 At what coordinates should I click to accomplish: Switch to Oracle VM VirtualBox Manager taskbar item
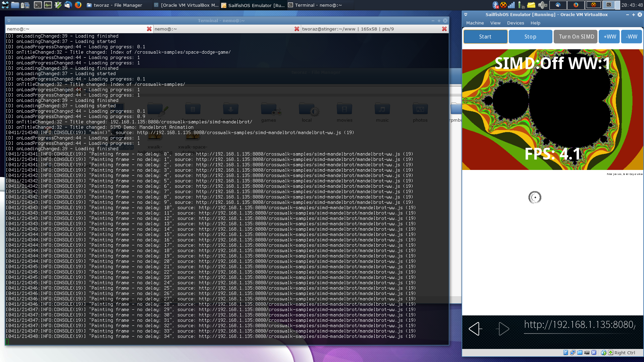point(185,5)
